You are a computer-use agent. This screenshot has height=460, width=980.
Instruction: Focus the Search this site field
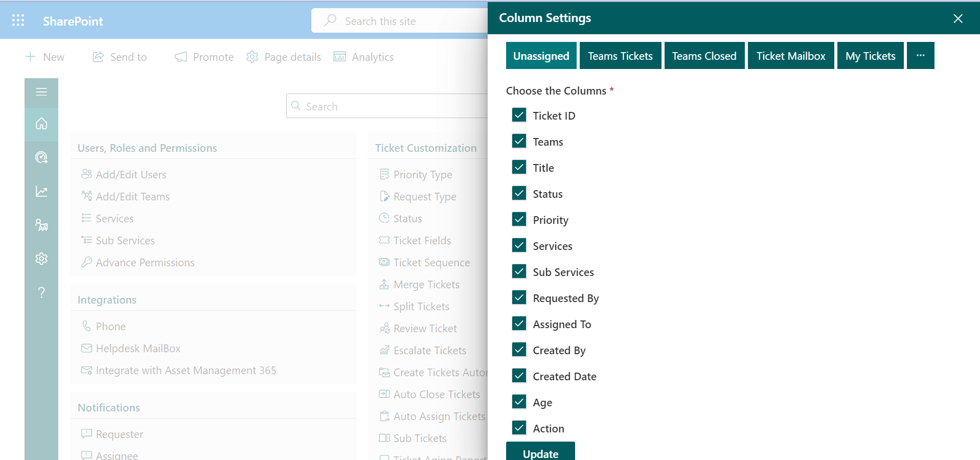(x=400, y=21)
